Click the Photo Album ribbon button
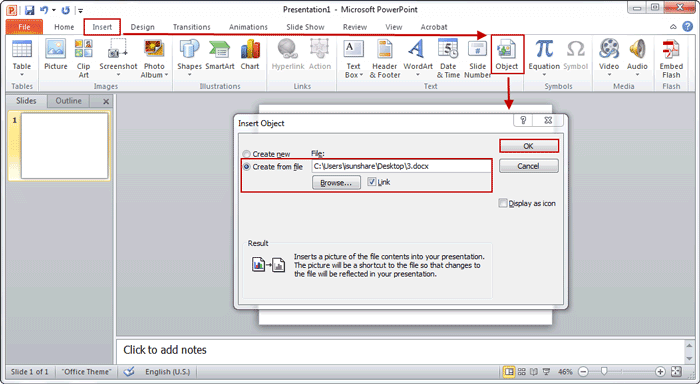The image size is (700, 384). tap(154, 58)
